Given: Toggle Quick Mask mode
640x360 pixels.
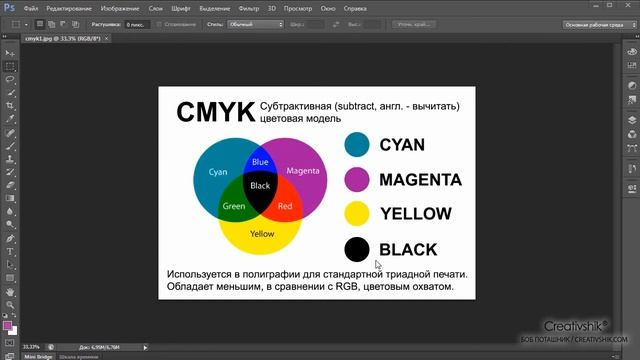Looking at the screenshot, I should (10, 343).
